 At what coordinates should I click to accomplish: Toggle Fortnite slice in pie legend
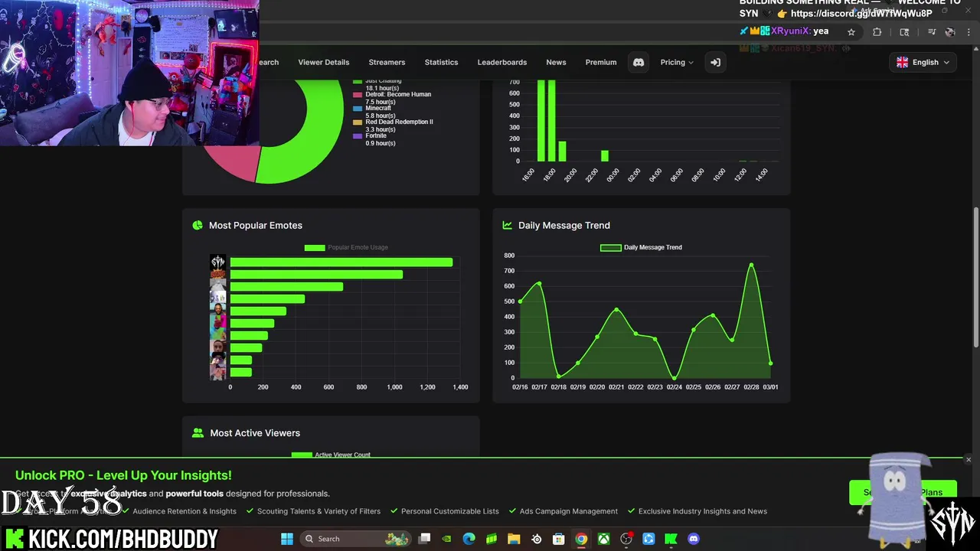pyautogui.click(x=374, y=139)
